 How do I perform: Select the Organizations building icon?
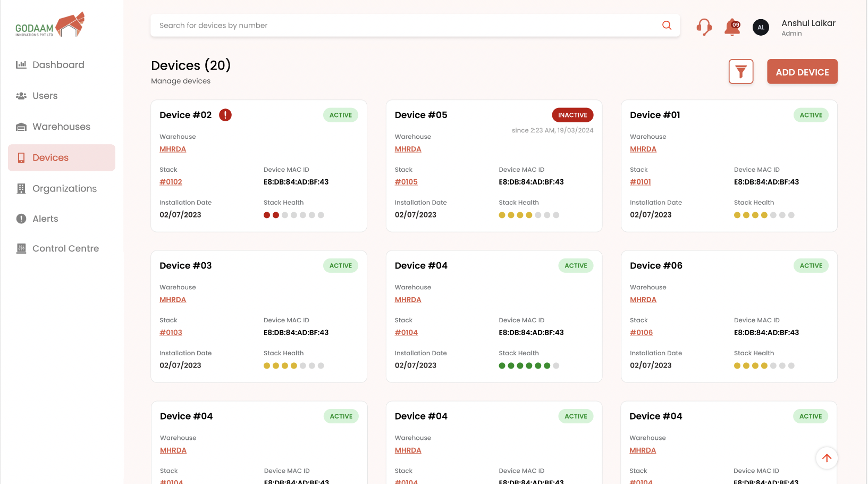(x=21, y=188)
